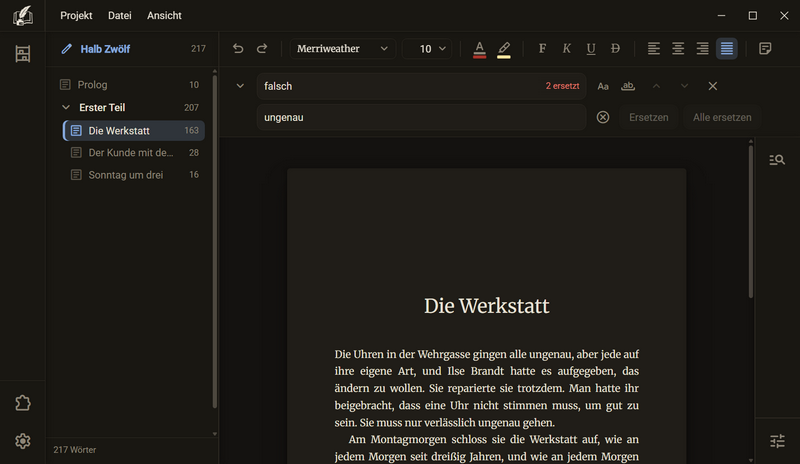The image size is (800, 464).
Task: Select the Halb Zwölf project title
Action: pos(105,49)
